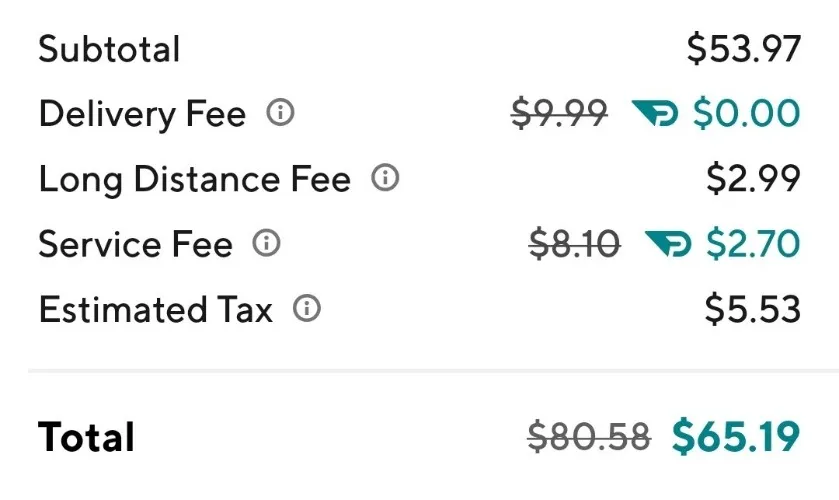The width and height of the screenshot is (839, 500).
Task: Click the struck-through $80.58 original total
Action: (x=589, y=436)
